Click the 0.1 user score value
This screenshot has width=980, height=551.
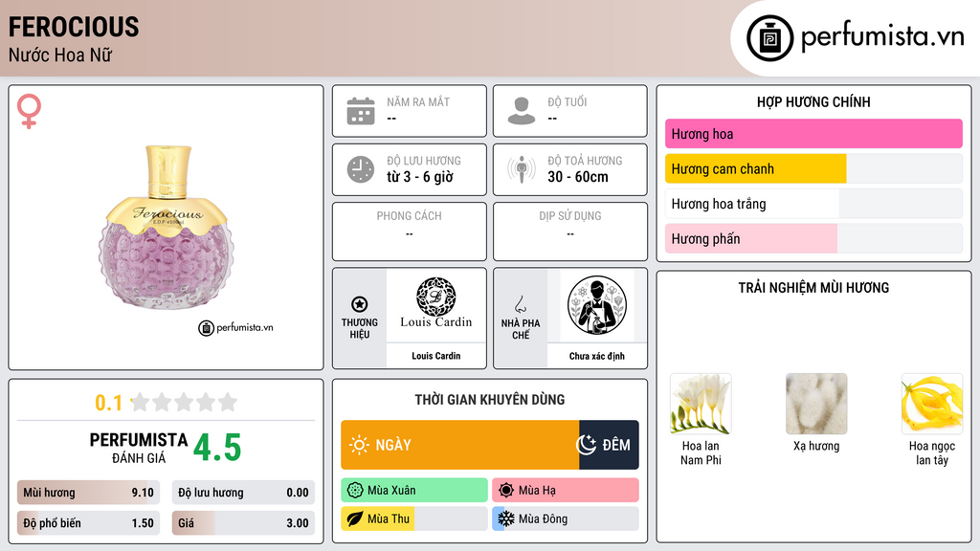point(109,403)
